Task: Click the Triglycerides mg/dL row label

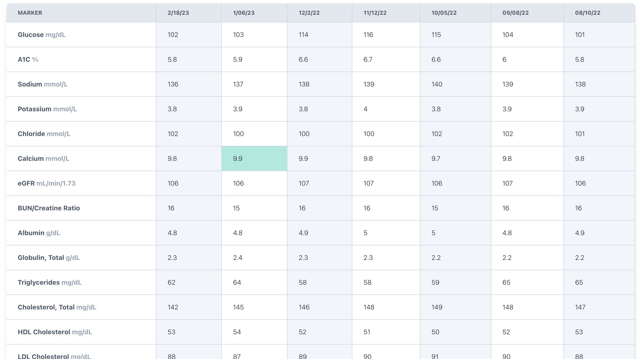Action: tap(50, 282)
